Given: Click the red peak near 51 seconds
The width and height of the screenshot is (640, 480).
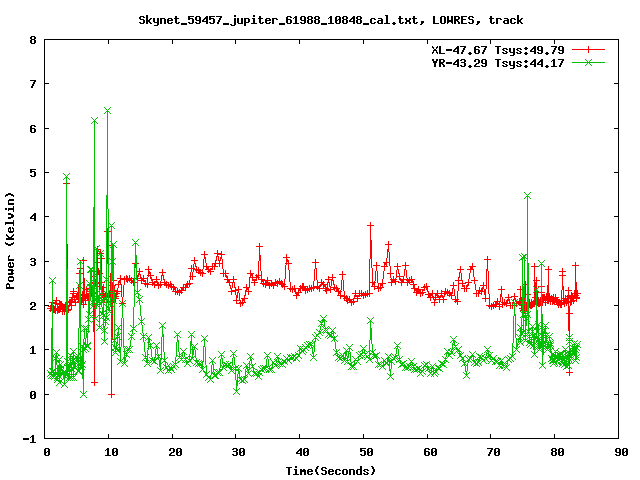Looking at the screenshot, I should click(370, 225).
